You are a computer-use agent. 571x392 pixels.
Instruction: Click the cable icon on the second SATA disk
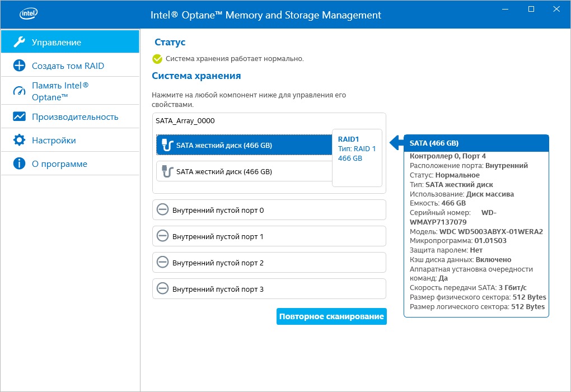point(166,171)
